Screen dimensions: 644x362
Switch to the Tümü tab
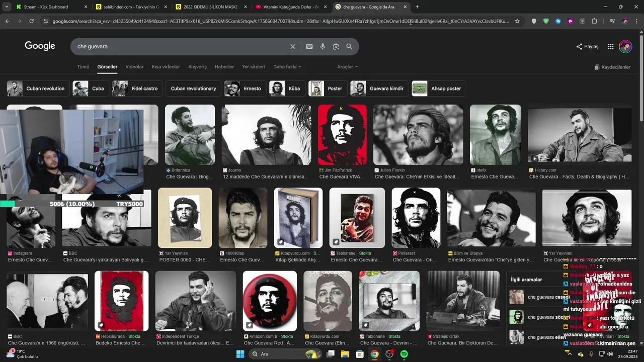83,67
